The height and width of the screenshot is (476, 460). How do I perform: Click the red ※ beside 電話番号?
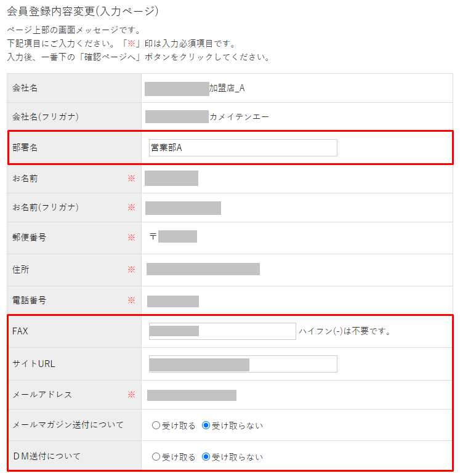click(x=131, y=301)
